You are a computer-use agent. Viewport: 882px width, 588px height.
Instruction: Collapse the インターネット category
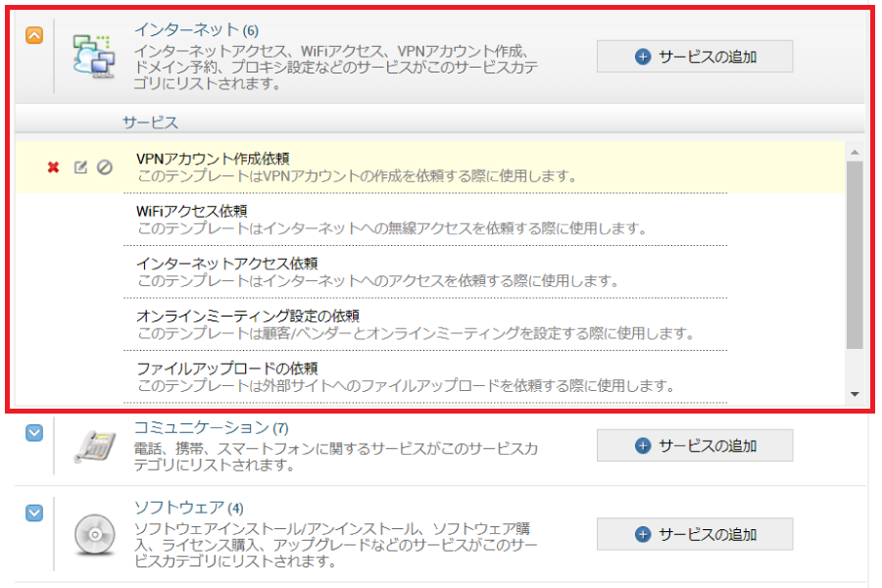click(34, 35)
